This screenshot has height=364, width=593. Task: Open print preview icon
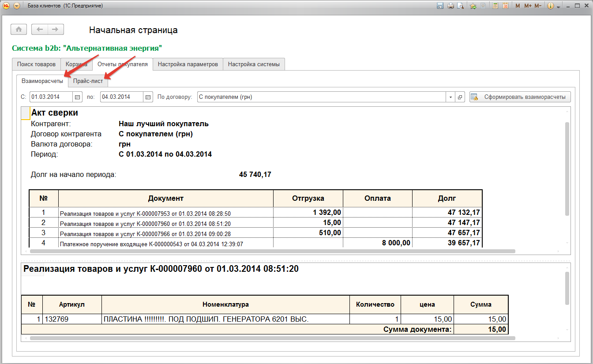pos(461,6)
